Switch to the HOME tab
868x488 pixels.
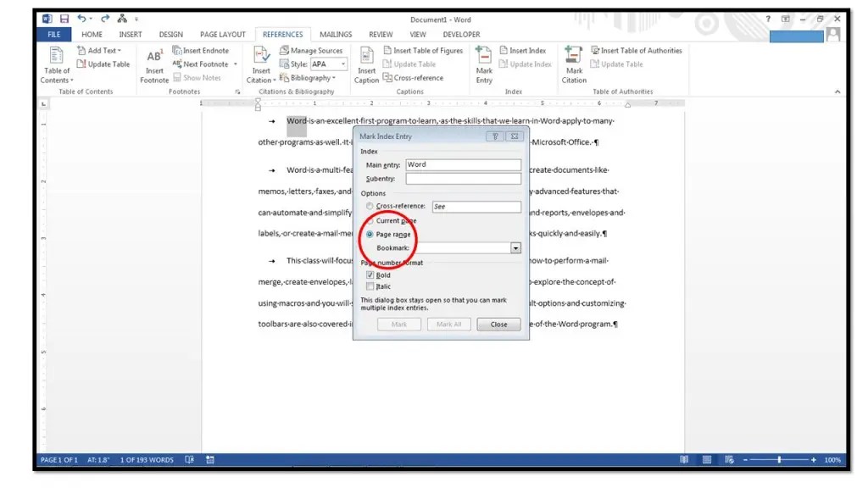coord(92,34)
